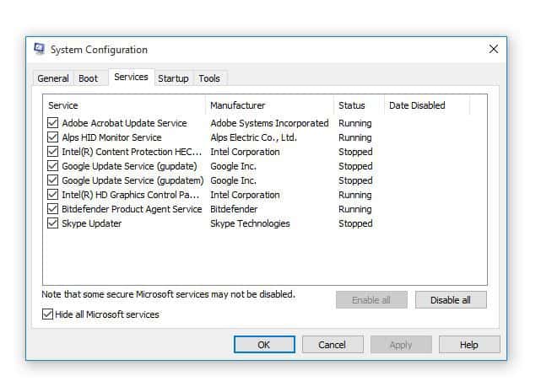
Task: Uncheck the Skype Updater checkbox
Action: (x=52, y=223)
